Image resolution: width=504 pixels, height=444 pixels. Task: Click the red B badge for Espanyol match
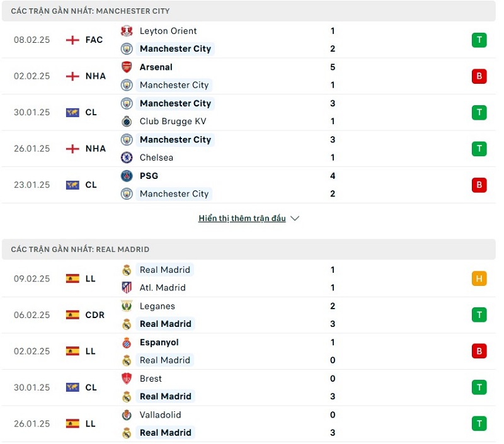[479, 351]
